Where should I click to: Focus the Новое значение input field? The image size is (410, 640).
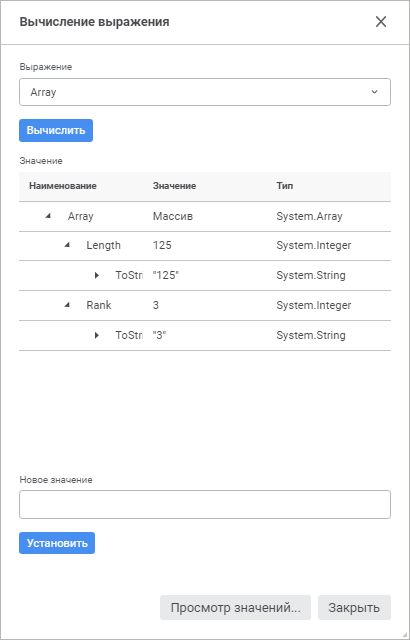pos(205,504)
